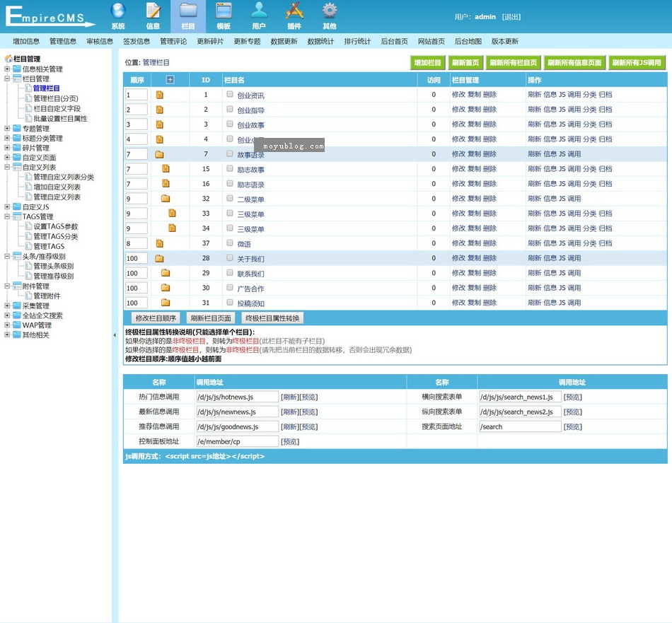Expand the 碎片管理 tree node
Image resolution: width=672 pixels, height=623 pixels.
(7, 148)
